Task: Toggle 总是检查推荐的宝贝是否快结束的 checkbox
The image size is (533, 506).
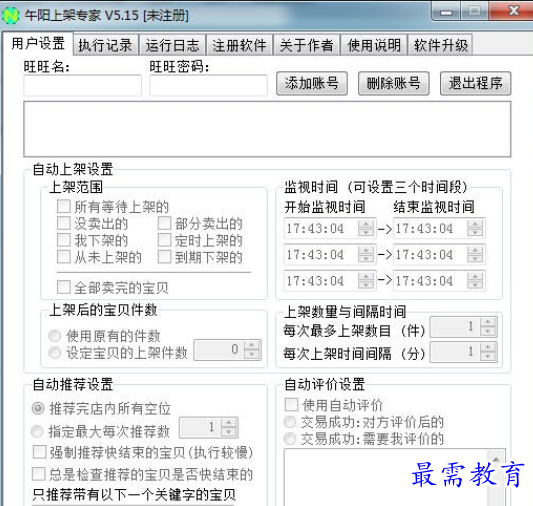Action: (39, 474)
